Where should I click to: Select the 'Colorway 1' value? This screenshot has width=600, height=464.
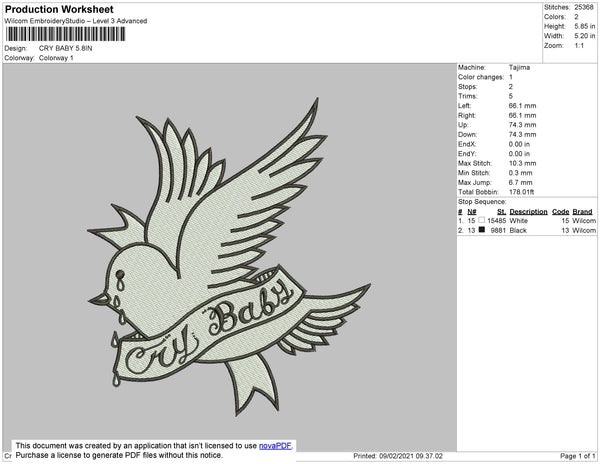click(x=56, y=58)
